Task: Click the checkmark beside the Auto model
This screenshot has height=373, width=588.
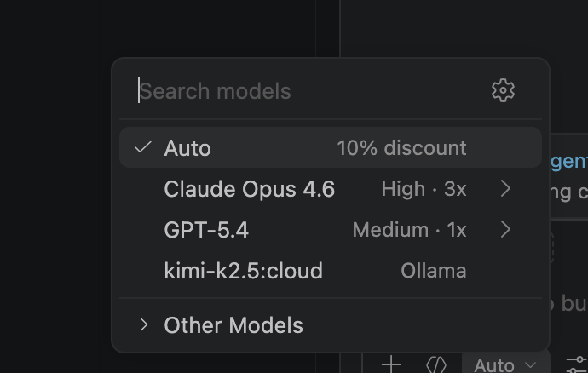Action: pos(143,147)
